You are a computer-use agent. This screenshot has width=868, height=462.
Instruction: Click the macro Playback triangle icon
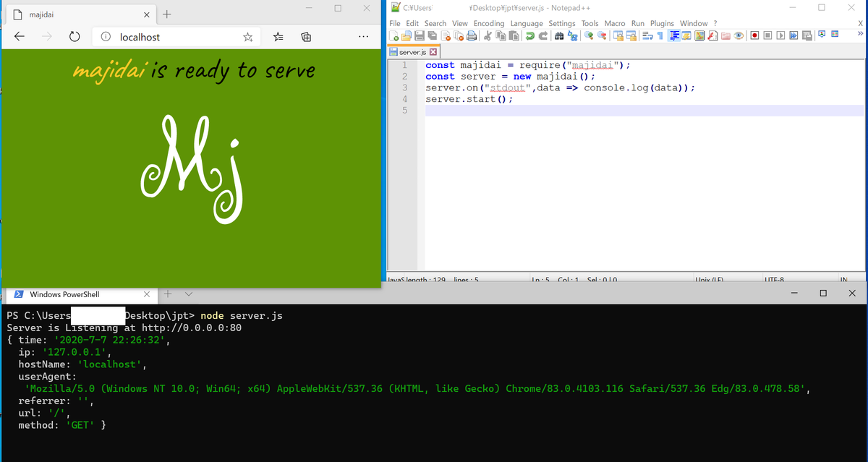[x=780, y=35]
